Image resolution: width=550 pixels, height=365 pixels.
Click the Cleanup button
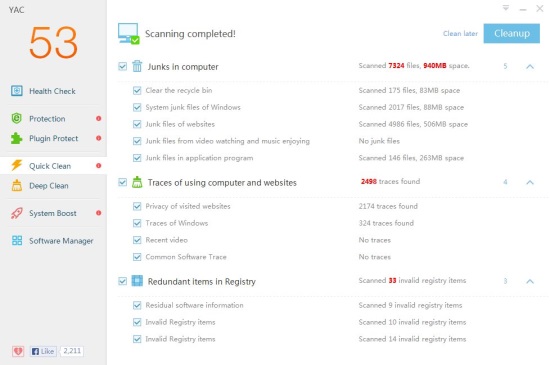(511, 33)
